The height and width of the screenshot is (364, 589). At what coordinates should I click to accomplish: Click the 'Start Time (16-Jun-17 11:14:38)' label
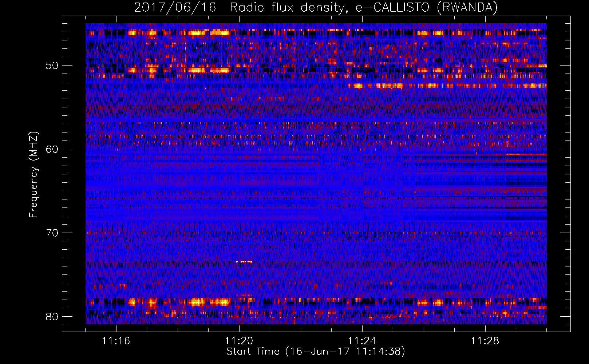point(316,352)
